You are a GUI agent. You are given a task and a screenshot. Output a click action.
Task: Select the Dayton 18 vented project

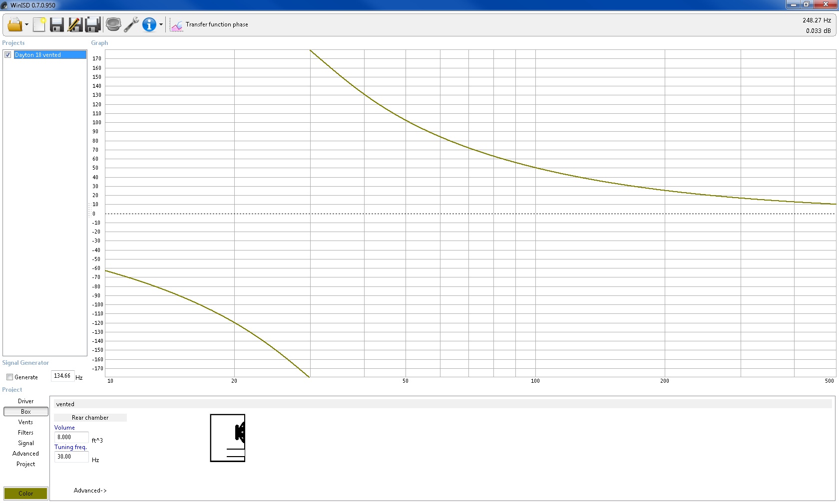tap(49, 55)
